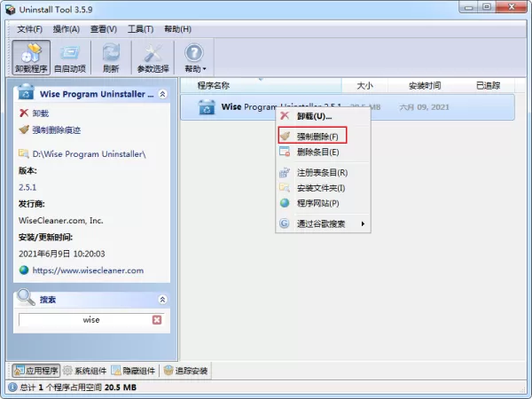Collapse the 搜索 search panel
Screen dimensions: 532x399
point(162,300)
